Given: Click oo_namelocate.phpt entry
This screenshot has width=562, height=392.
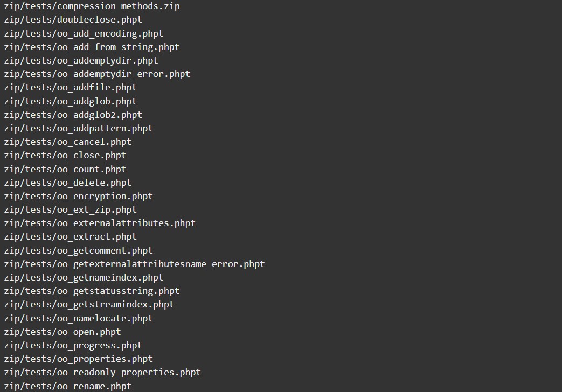Looking at the screenshot, I should click(79, 319).
